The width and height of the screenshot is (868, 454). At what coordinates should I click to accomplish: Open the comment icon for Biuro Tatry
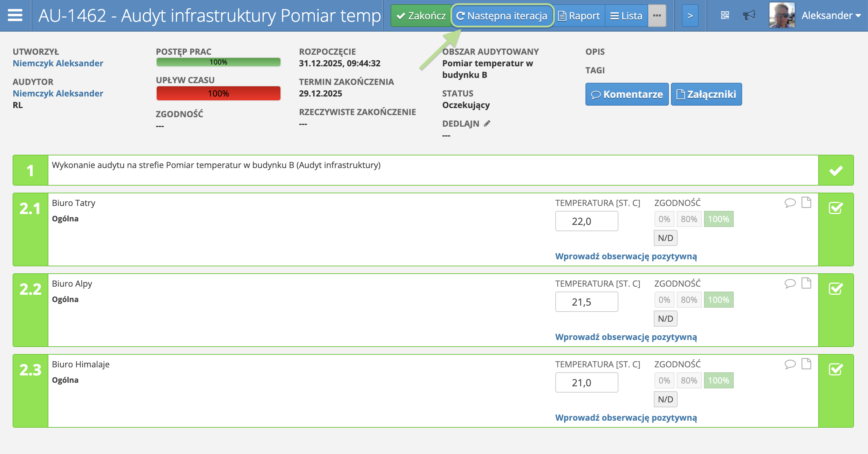(790, 202)
